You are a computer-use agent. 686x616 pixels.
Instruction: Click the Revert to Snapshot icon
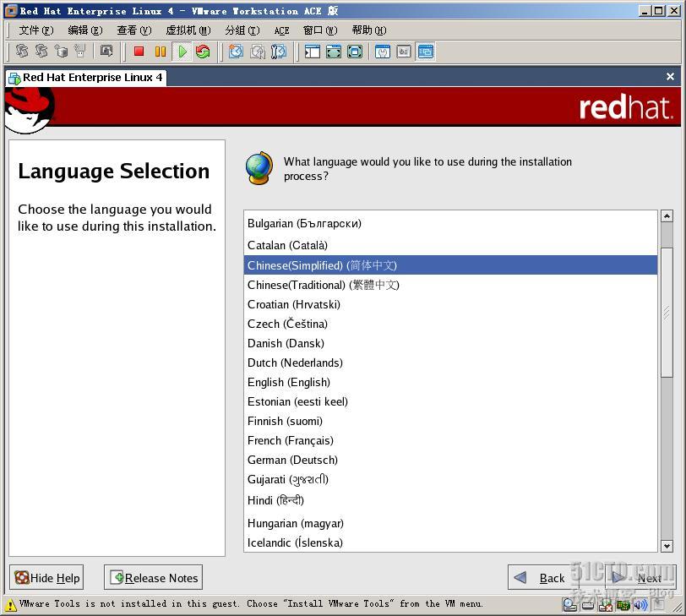[x=257, y=52]
